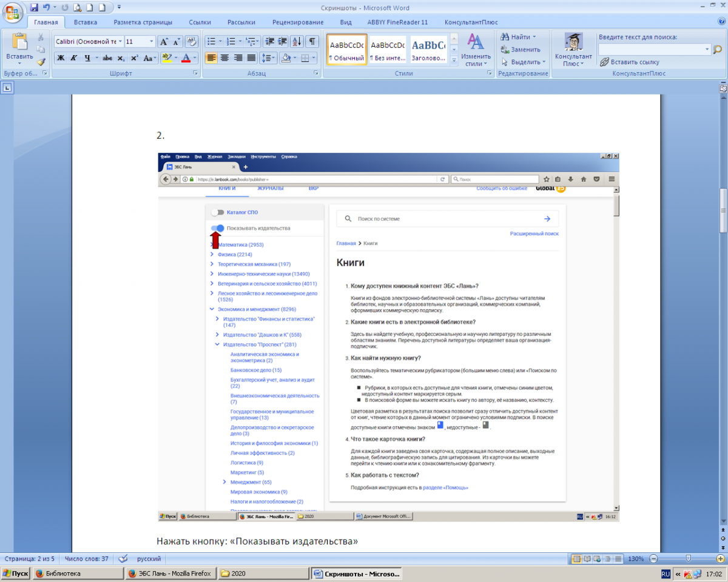Justify the paragraph text
This screenshot has height=582, width=728.
coord(251,58)
